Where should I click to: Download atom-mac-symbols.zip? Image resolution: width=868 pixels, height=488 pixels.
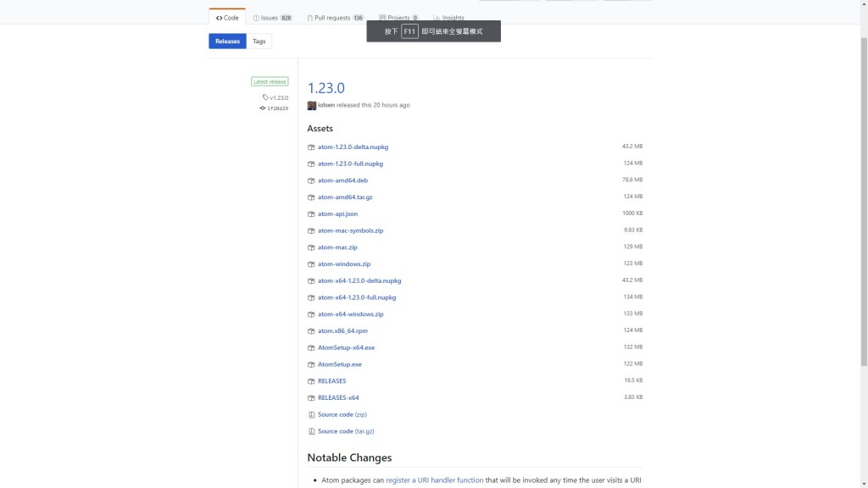click(350, 230)
